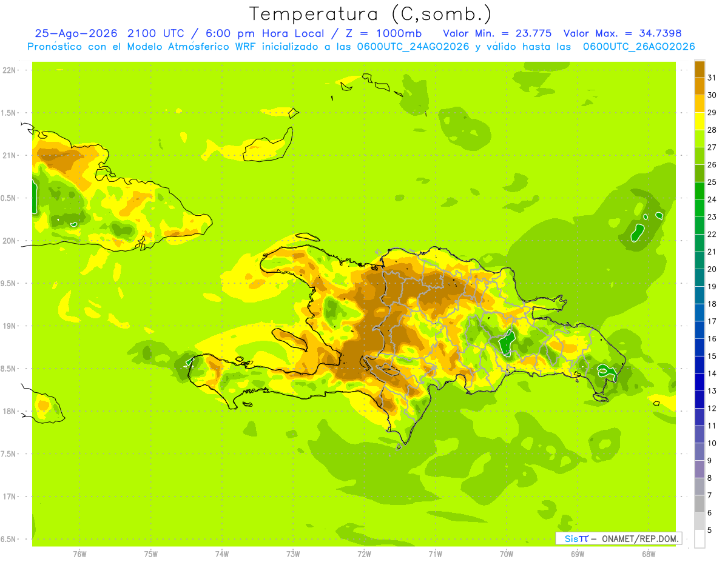Click the '16' label on the color scale

712,339
